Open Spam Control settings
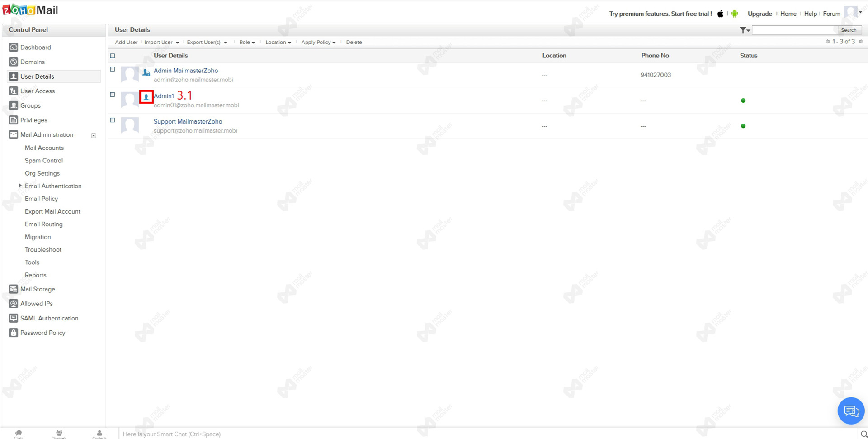This screenshot has width=868, height=439. 44,161
